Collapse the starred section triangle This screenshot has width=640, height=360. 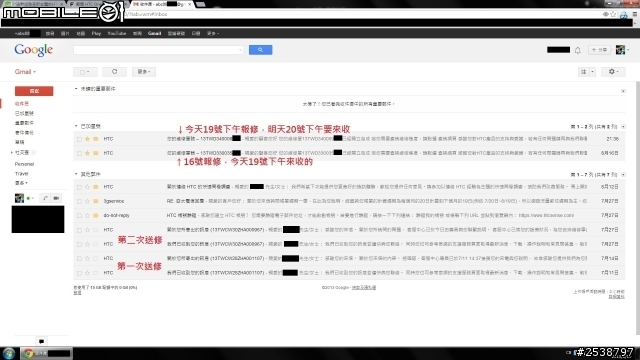[x=76, y=127]
